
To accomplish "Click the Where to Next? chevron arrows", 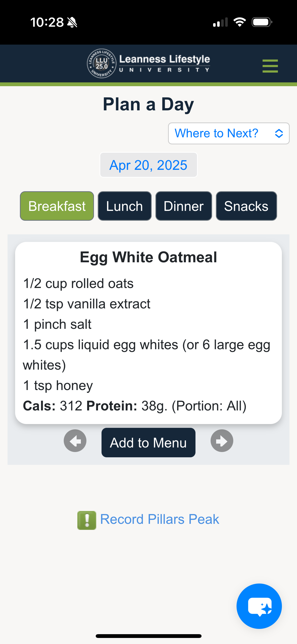I will pos(279,133).
